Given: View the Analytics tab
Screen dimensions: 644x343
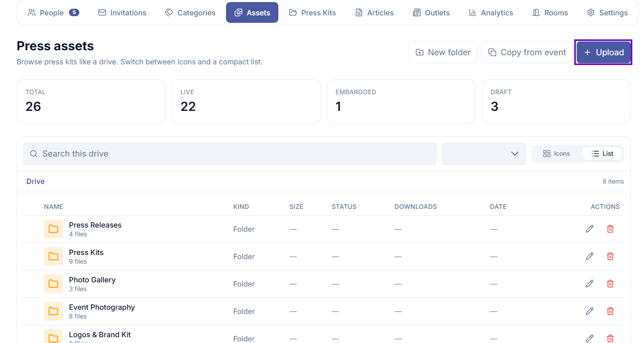Looking at the screenshot, I should pyautogui.click(x=491, y=12).
